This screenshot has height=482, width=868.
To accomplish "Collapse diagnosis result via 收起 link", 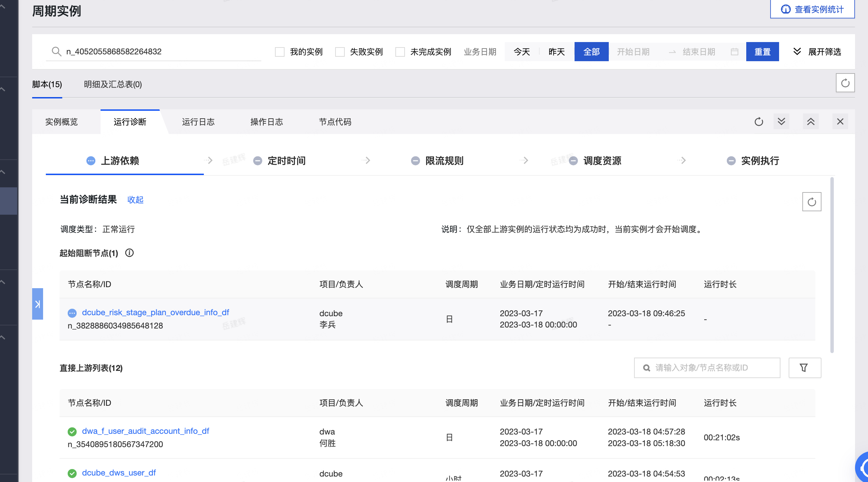I will click(135, 200).
